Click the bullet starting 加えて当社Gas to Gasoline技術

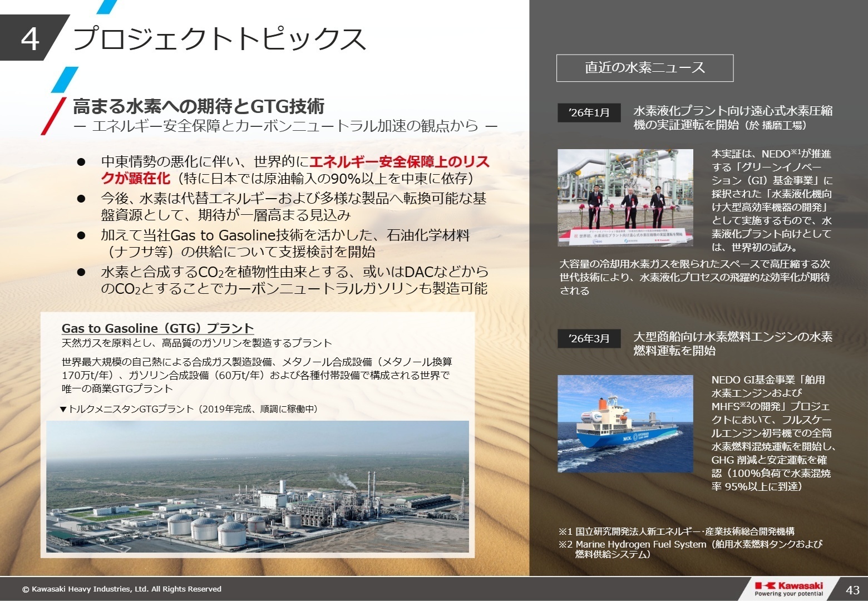[x=285, y=243]
